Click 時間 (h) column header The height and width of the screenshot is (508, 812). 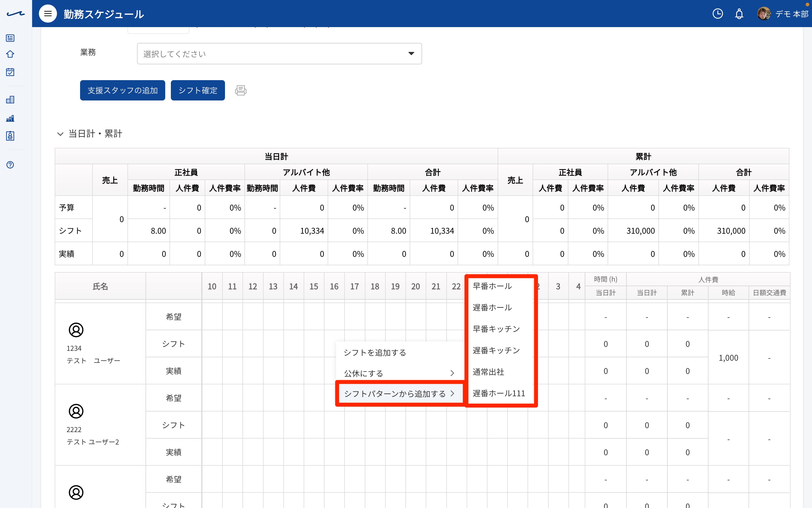click(605, 279)
